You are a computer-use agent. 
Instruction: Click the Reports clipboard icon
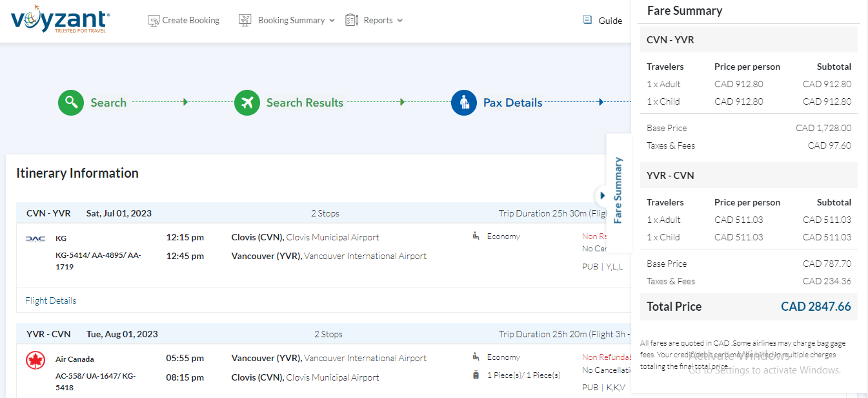[x=352, y=21]
